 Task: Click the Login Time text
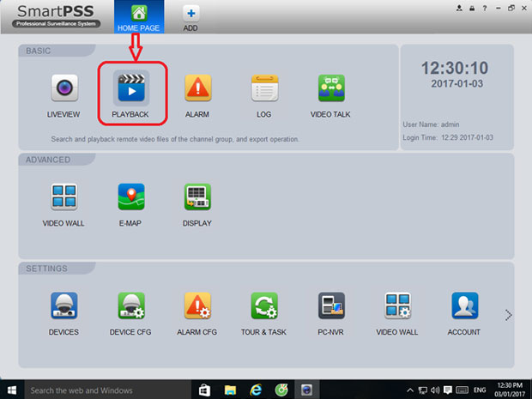point(448,137)
